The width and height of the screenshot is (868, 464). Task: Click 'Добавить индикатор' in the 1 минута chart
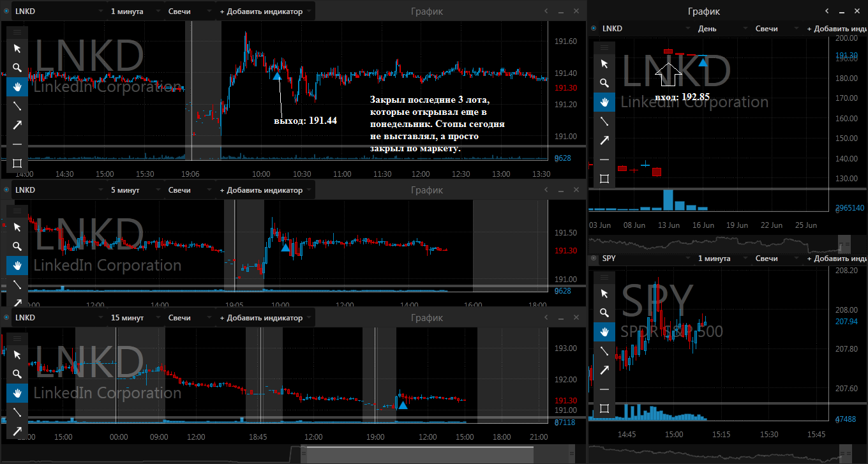(x=266, y=11)
